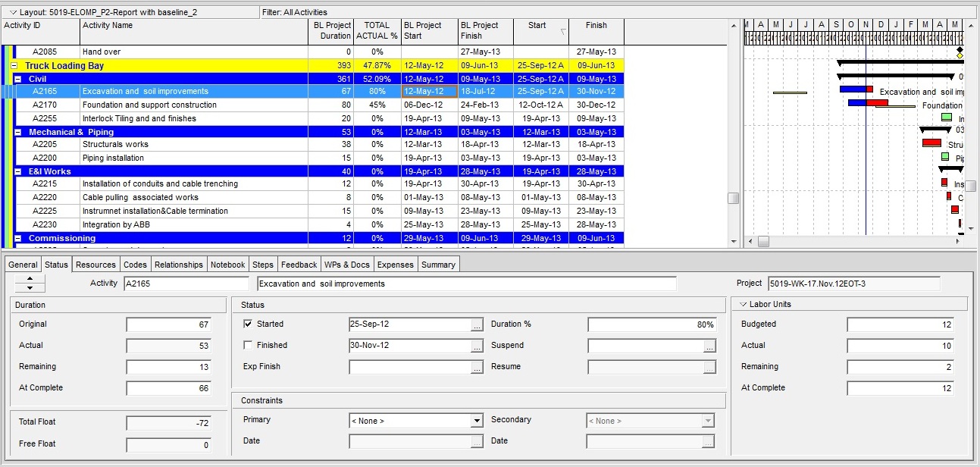This screenshot has height=467, width=980.
Task: Toggle the Started checkbox
Action: click(248, 324)
